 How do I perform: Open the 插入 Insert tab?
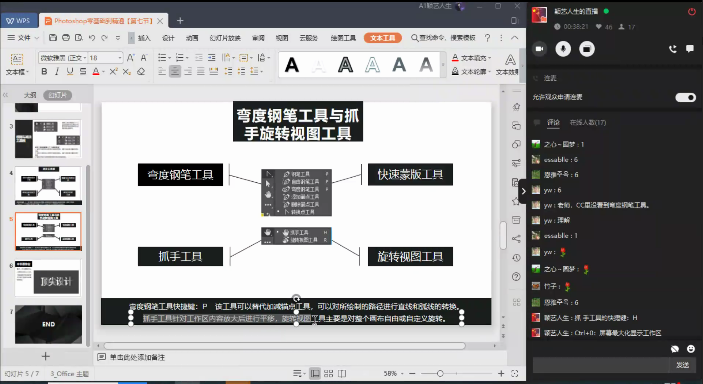click(x=144, y=38)
